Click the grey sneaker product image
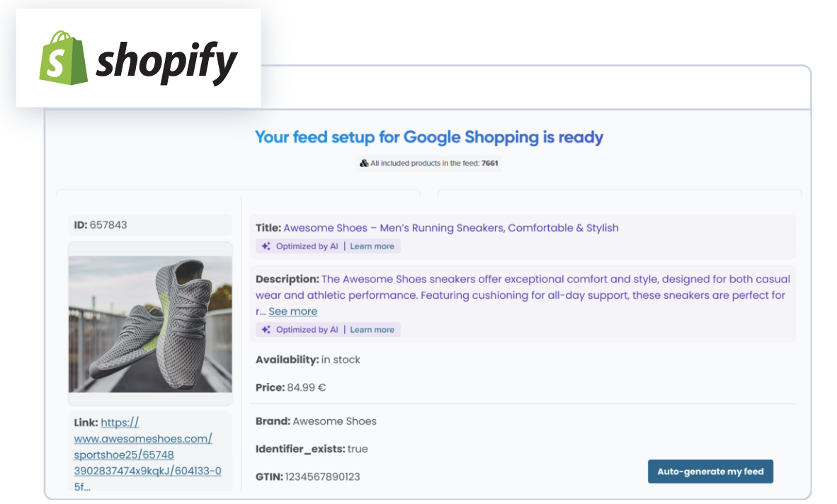 point(150,323)
